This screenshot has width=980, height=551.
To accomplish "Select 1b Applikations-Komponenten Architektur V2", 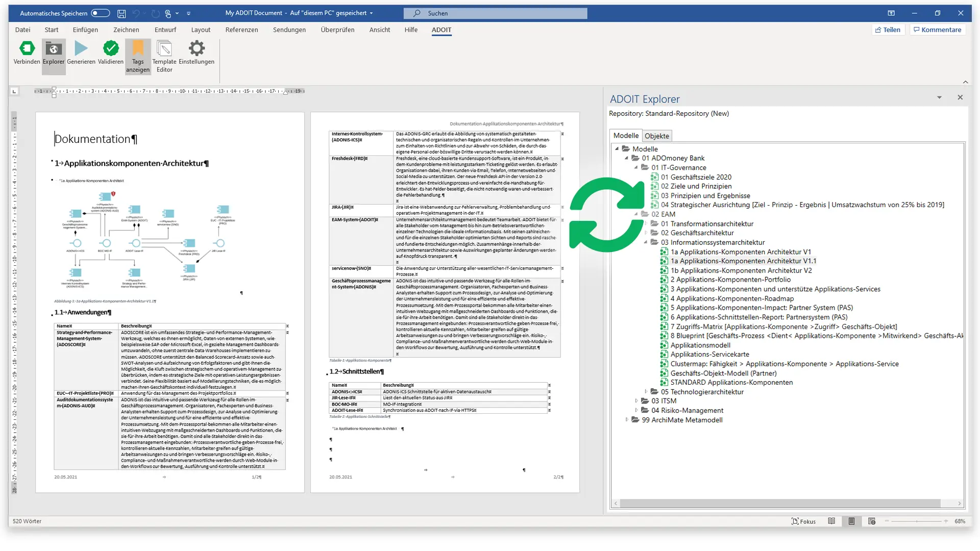I will (x=741, y=270).
